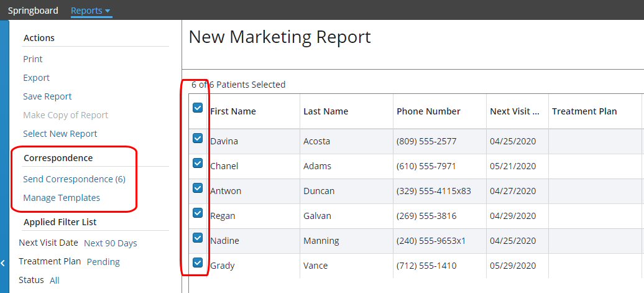Change the Status filter value All
Screen dimensions: 644x293
click(x=55, y=281)
